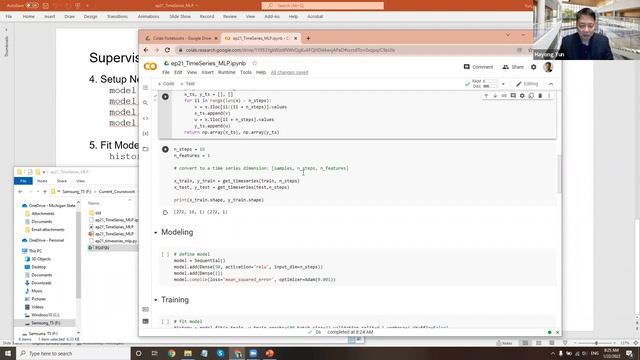Open the Windows Start menu
This screenshot has width=640, height=360.
tap(8, 353)
